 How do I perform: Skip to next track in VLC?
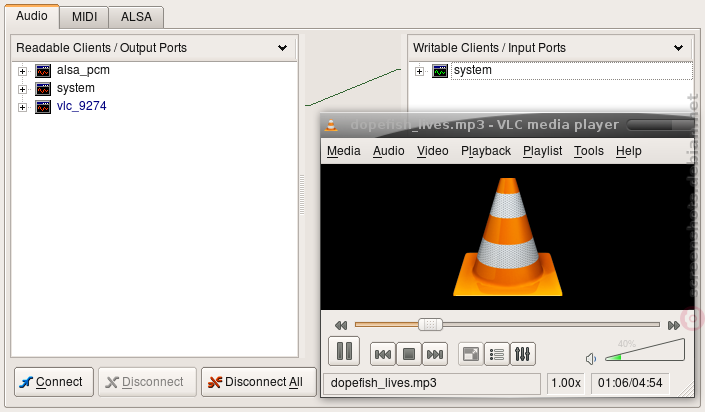pos(435,354)
